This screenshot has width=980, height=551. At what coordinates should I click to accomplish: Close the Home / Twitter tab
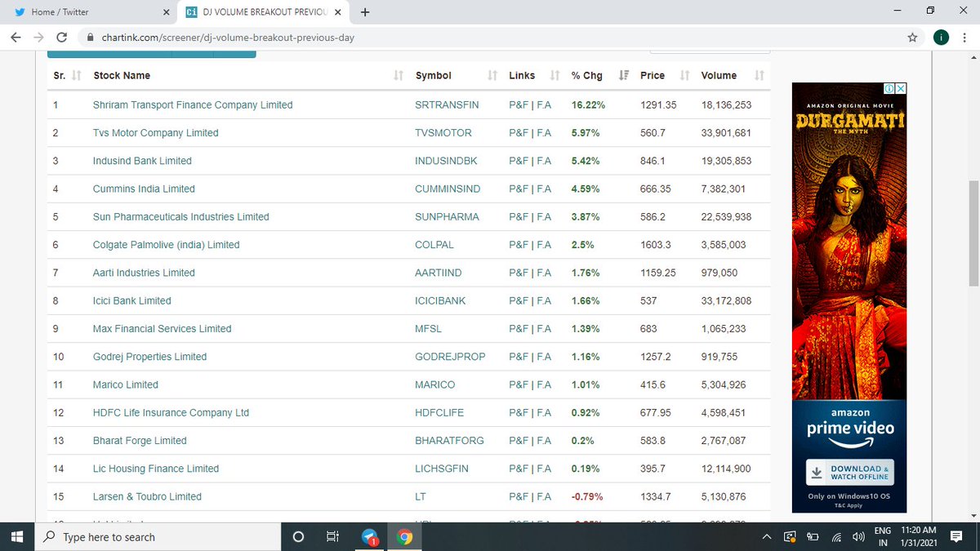pos(167,12)
